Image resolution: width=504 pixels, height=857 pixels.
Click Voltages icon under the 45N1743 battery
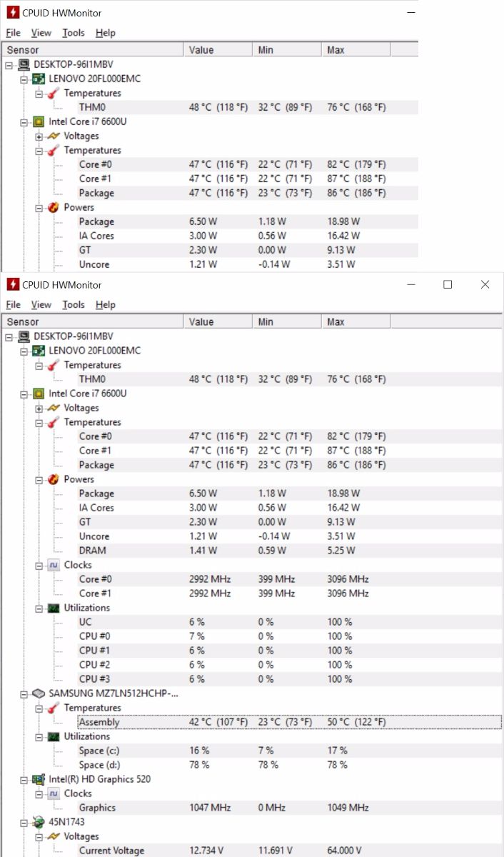(54, 836)
